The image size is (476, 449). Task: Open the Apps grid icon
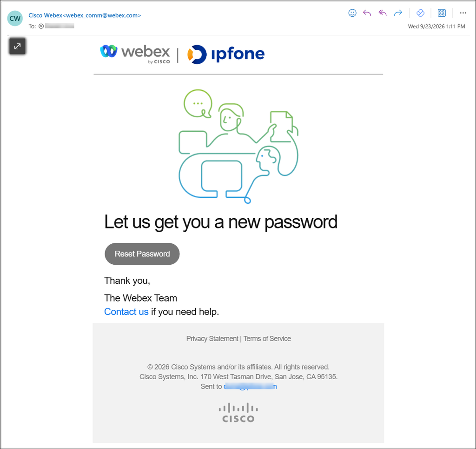point(442,13)
